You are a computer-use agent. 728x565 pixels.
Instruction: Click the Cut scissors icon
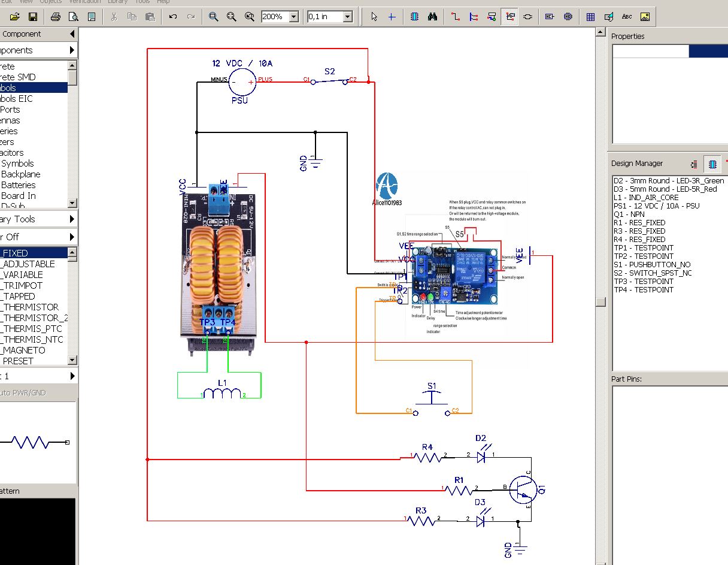(114, 17)
